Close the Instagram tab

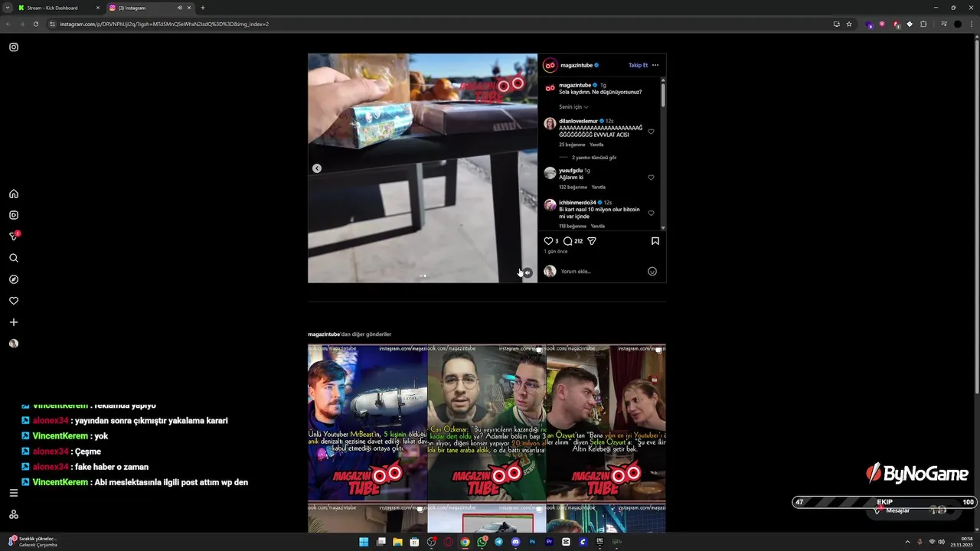coord(189,8)
